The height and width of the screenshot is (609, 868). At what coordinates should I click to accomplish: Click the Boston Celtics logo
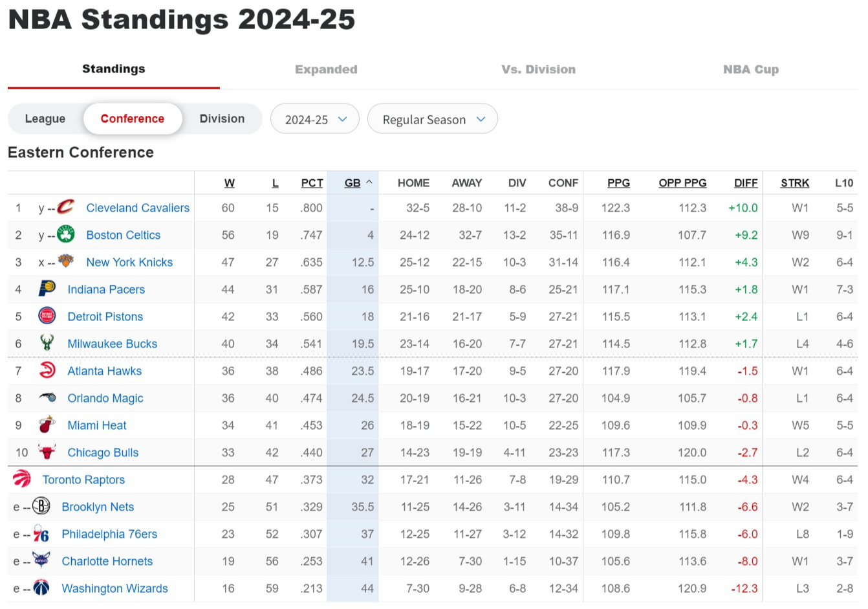pos(66,234)
